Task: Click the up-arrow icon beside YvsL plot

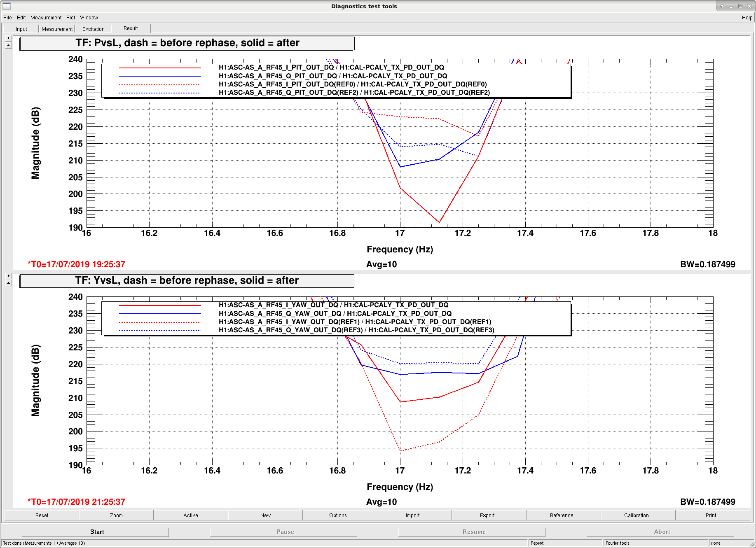Action: tap(9, 283)
